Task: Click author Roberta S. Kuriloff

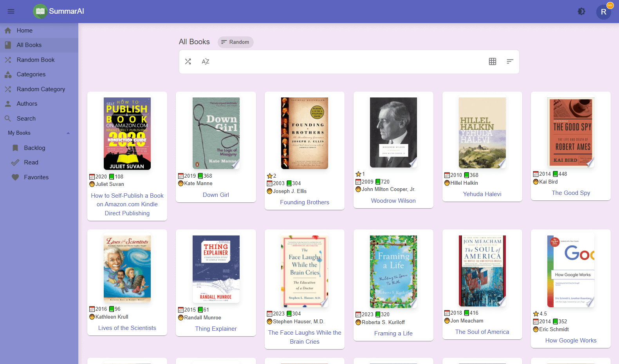Action: pyautogui.click(x=383, y=323)
